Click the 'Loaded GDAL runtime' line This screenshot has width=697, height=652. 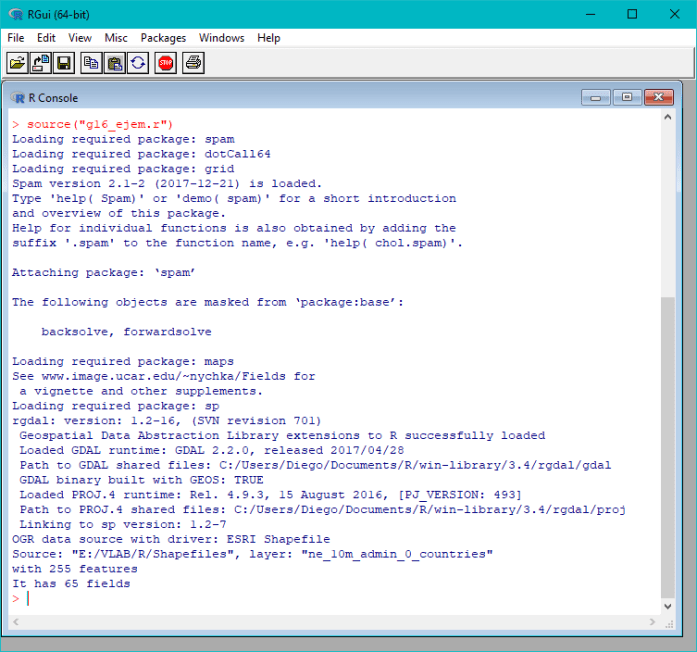click(212, 450)
